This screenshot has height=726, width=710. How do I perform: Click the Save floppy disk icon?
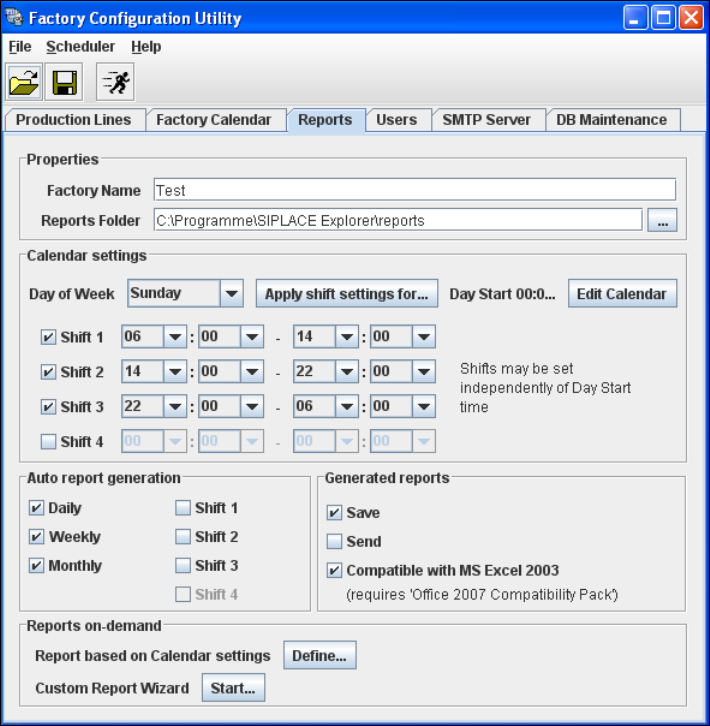(64, 82)
